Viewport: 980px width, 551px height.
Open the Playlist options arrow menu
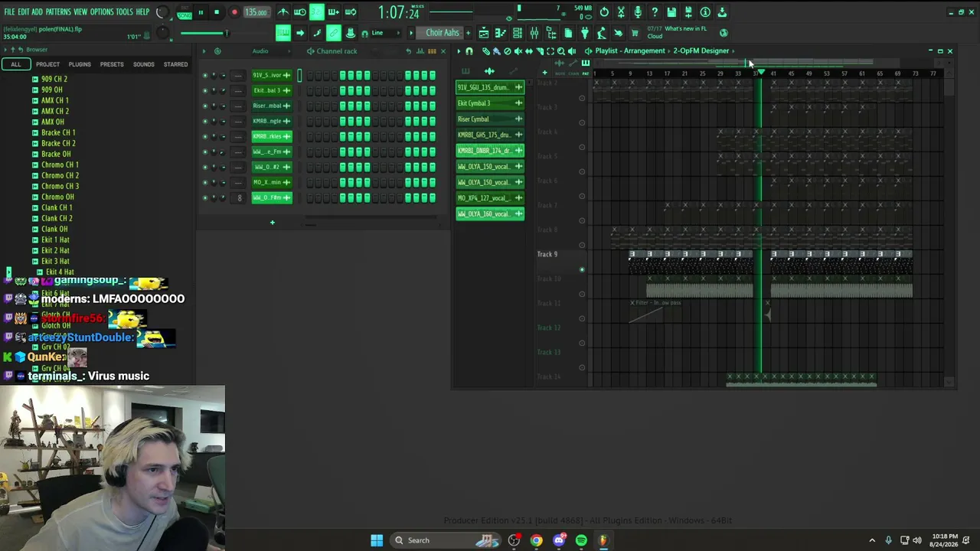pyautogui.click(x=459, y=51)
